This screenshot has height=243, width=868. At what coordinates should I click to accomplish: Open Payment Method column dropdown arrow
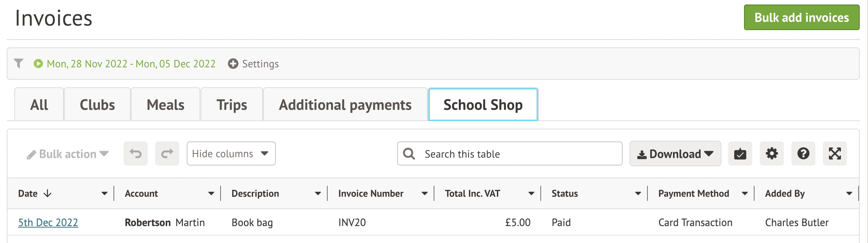tap(744, 193)
